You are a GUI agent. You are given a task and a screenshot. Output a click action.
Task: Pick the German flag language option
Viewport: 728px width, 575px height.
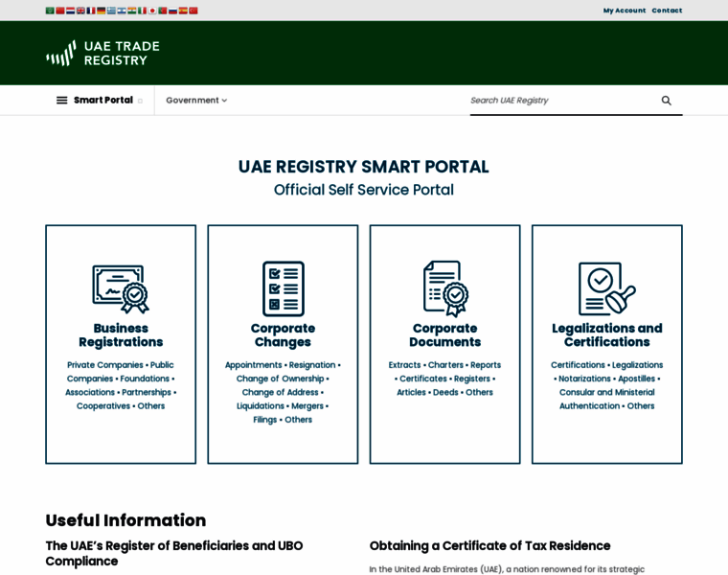101,11
